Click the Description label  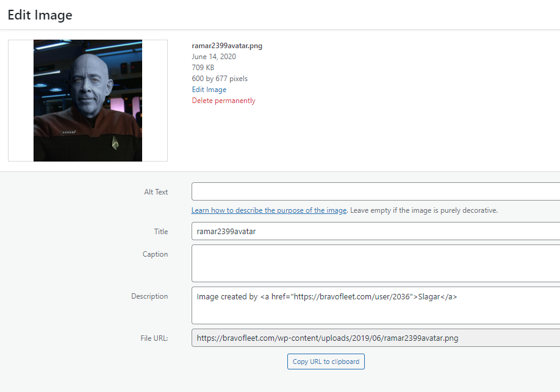pos(149,296)
